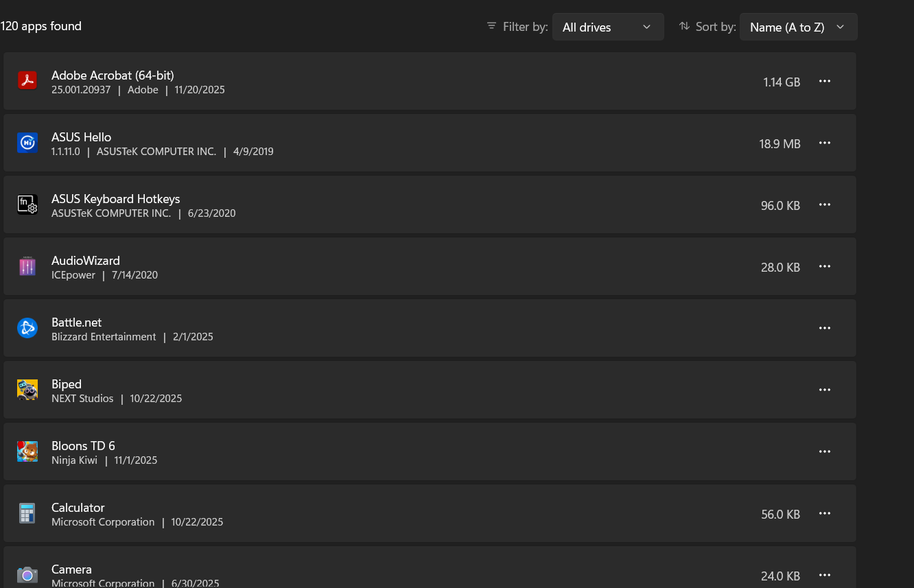Click the ASUS Hello version and publisher details
914x588 pixels.
(163, 152)
